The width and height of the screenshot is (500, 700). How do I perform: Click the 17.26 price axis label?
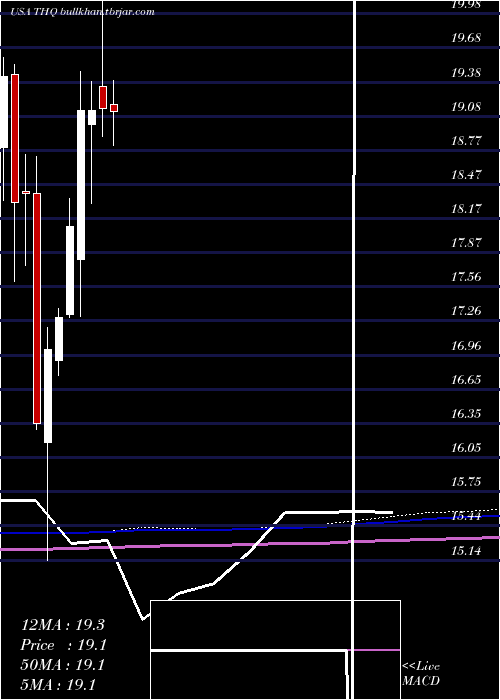tap(466, 311)
